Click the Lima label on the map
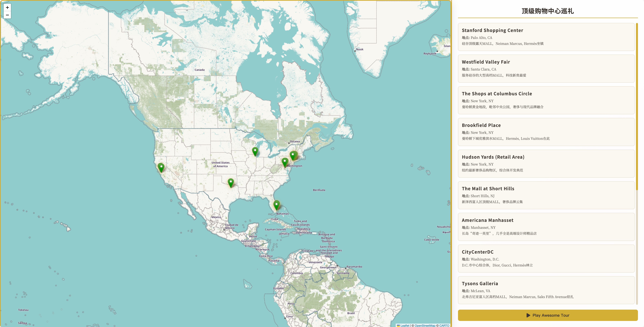 point(289,316)
